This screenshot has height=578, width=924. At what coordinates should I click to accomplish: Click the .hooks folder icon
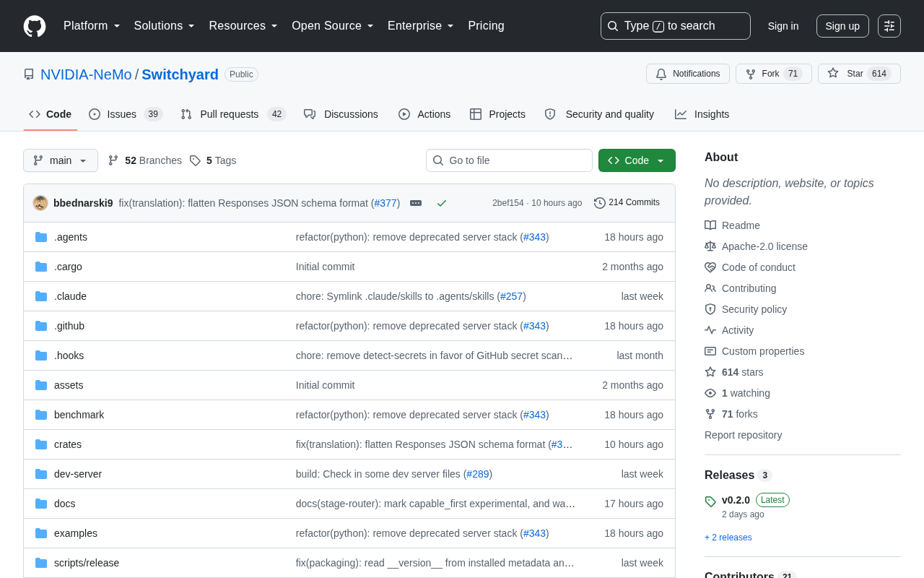[x=41, y=355]
